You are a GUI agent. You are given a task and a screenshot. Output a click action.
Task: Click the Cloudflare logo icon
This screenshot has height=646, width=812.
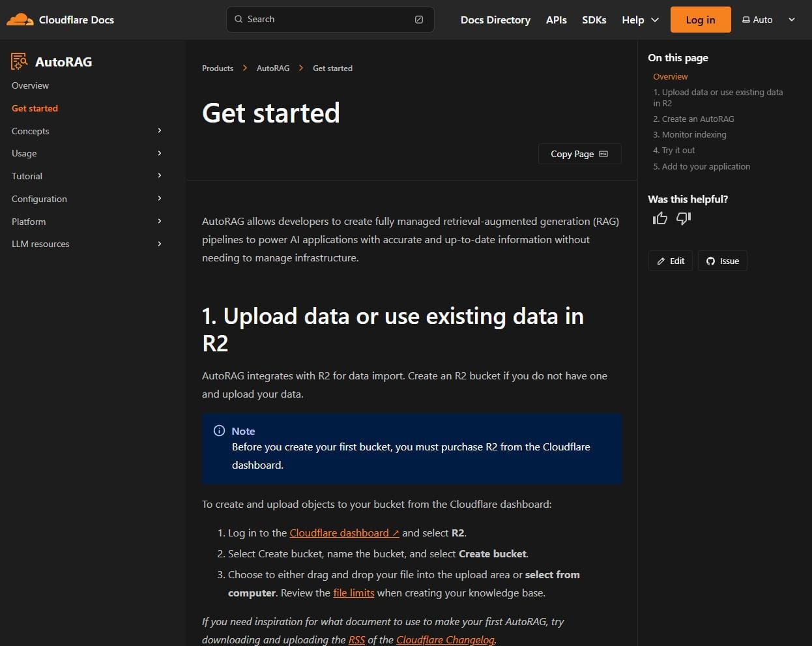click(18, 19)
